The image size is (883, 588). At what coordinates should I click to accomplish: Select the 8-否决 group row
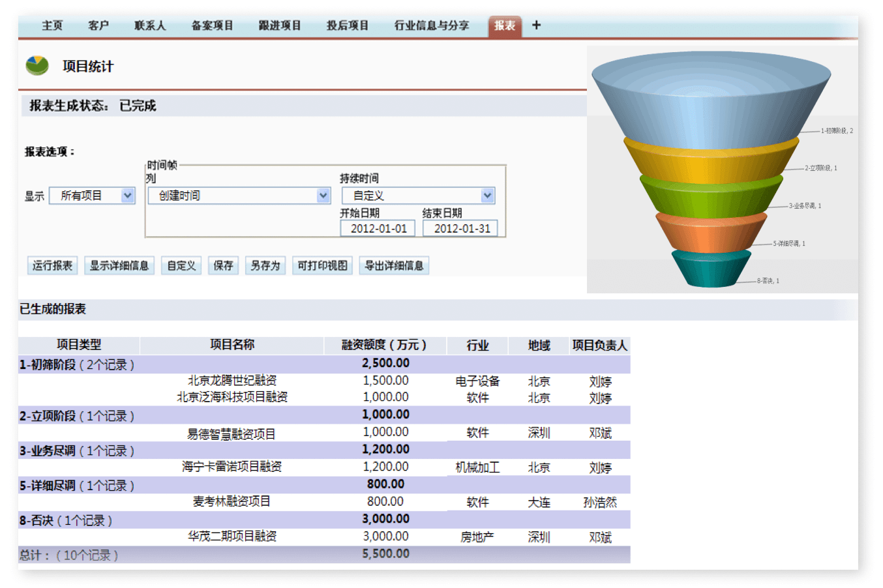[324, 520]
